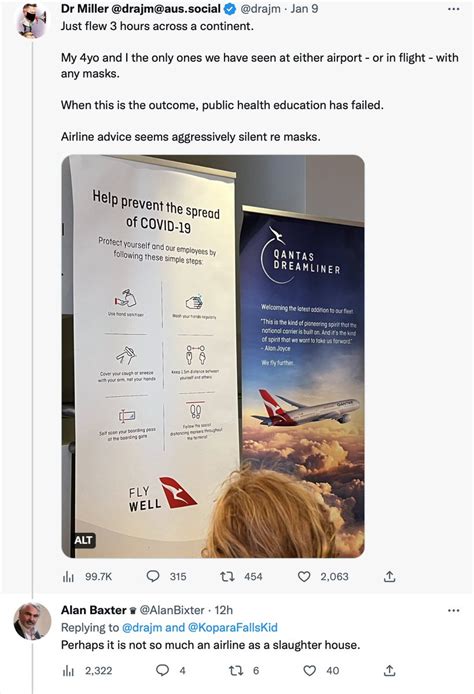
Task: Like Alan Baxter's reply with 40 likes
Action: pos(321,671)
